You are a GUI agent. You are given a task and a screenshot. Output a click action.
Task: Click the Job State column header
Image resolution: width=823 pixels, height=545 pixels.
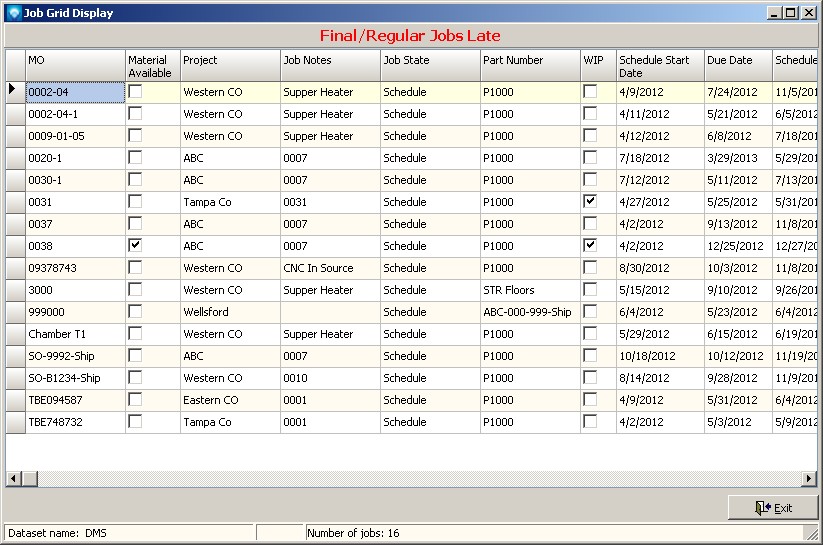coord(429,66)
